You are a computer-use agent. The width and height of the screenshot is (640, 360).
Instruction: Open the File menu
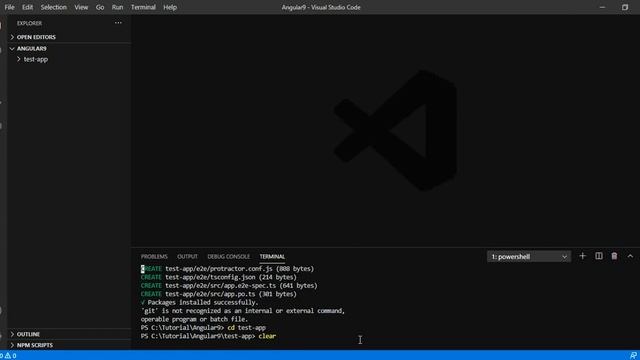tap(9, 7)
